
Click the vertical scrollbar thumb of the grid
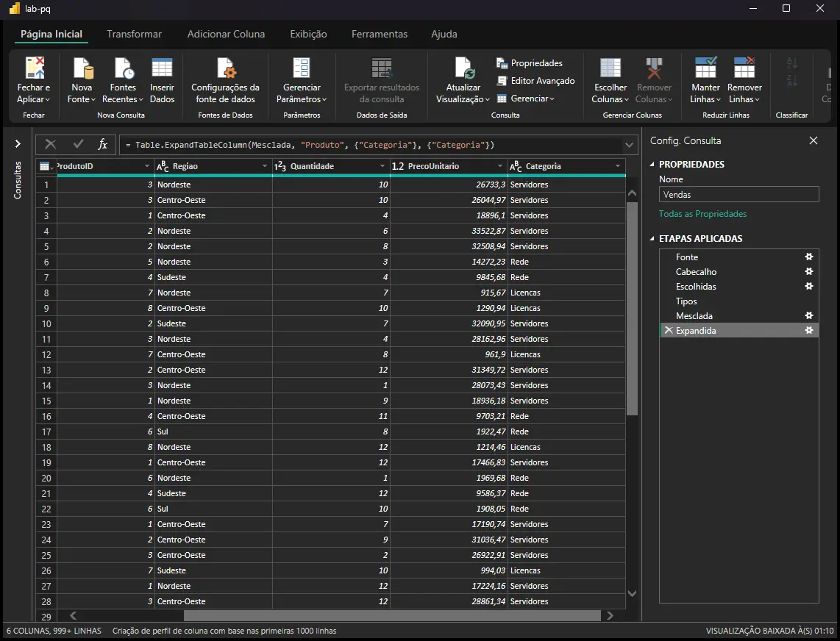pyautogui.click(x=632, y=309)
